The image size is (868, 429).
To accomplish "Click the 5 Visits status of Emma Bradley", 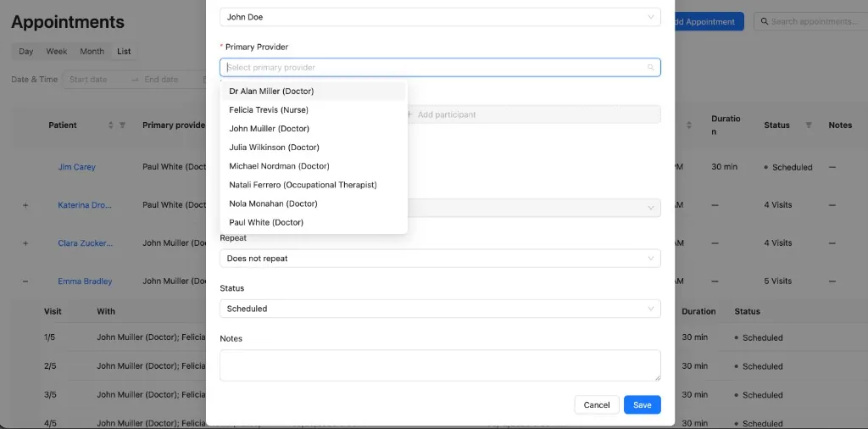I will (778, 281).
